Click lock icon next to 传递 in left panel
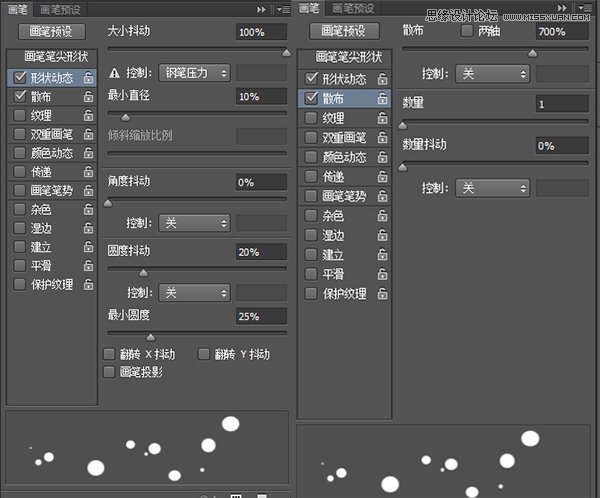This screenshot has height=498, width=600. coord(88,171)
